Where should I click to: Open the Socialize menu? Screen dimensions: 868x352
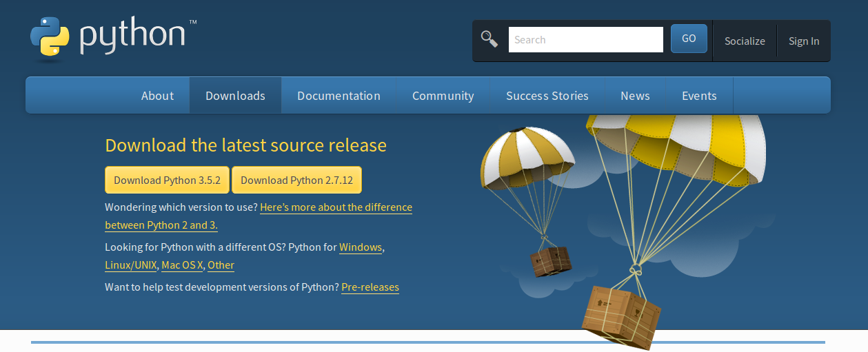click(745, 41)
